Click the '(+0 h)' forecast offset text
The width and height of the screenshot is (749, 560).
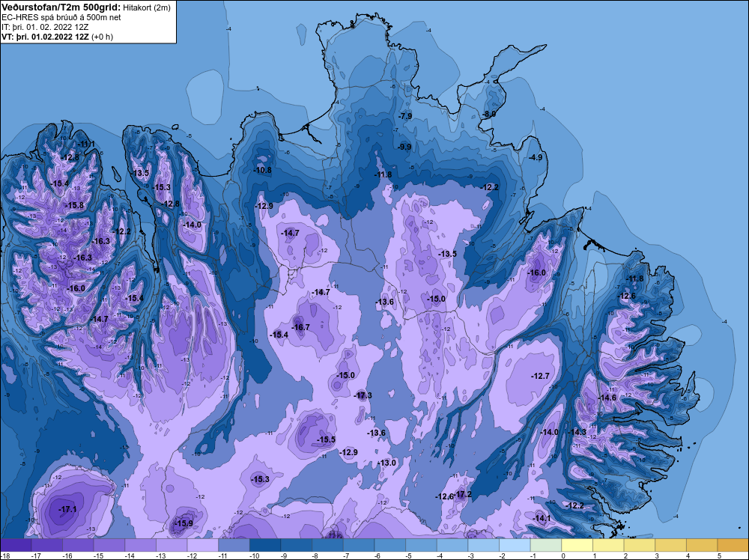[x=102, y=37]
